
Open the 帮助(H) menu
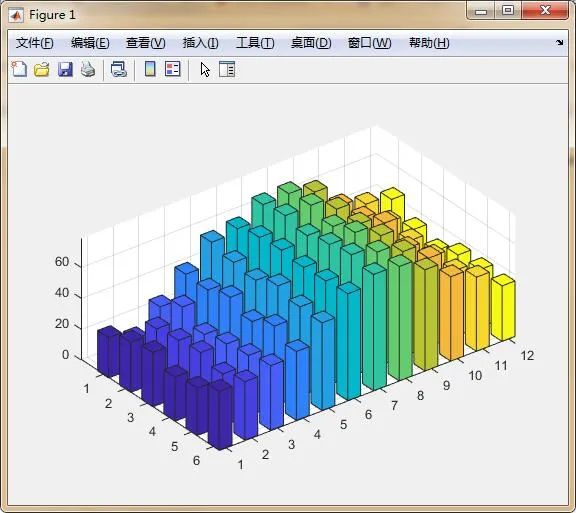pyautogui.click(x=429, y=43)
